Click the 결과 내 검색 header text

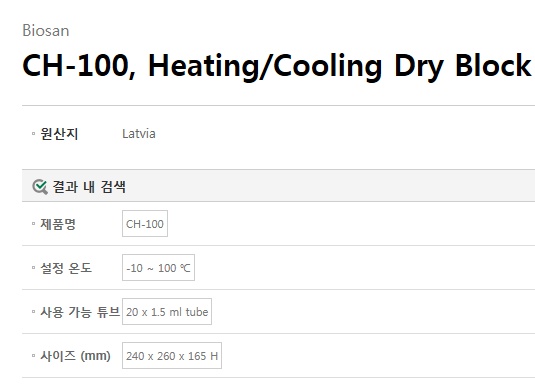click(89, 187)
